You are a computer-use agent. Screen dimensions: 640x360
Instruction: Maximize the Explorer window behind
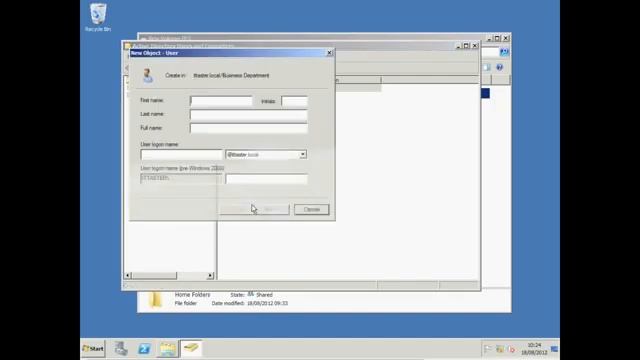pyautogui.click(x=497, y=38)
